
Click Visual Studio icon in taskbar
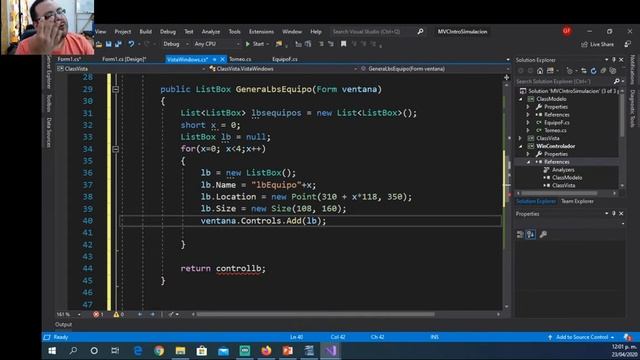coord(330,351)
